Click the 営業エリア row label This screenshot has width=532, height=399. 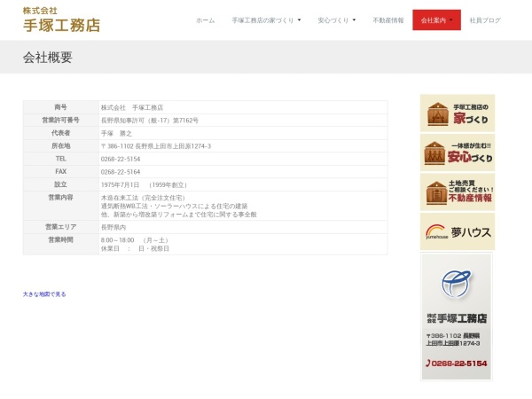point(60,227)
